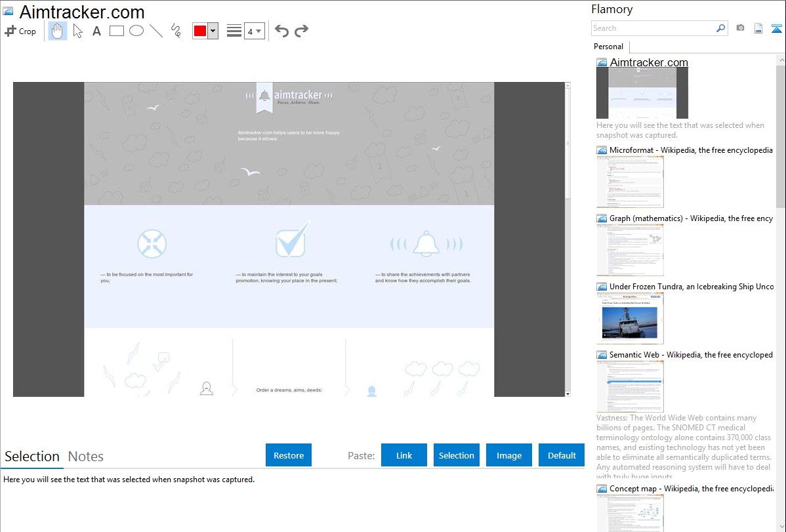Click the camera capture icon
Viewport: 786px width, 532px height.
coord(740,28)
